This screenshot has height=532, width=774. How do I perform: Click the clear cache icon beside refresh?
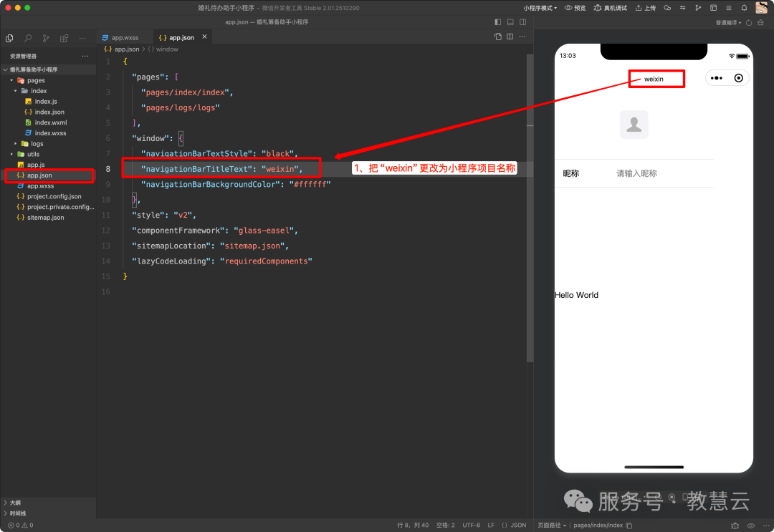(x=760, y=23)
